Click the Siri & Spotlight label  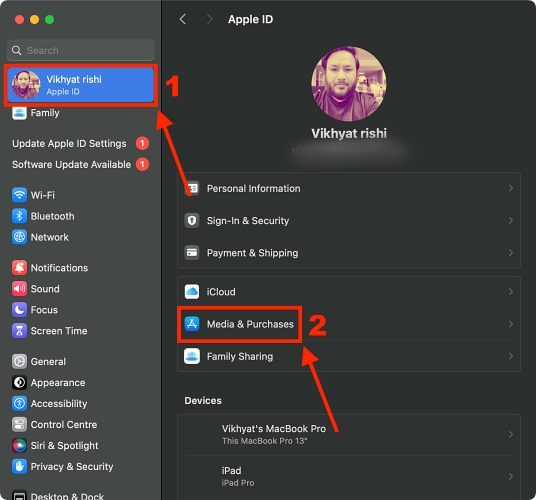(65, 445)
